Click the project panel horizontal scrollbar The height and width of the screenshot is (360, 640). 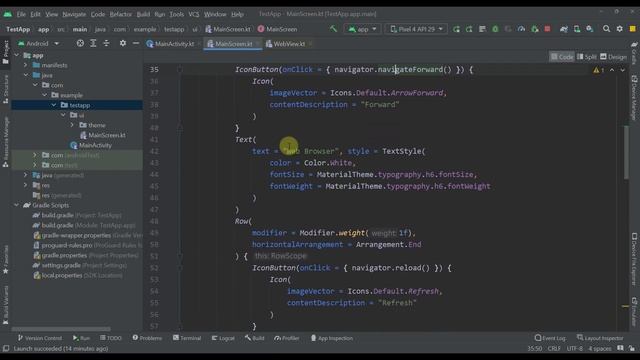point(61,329)
